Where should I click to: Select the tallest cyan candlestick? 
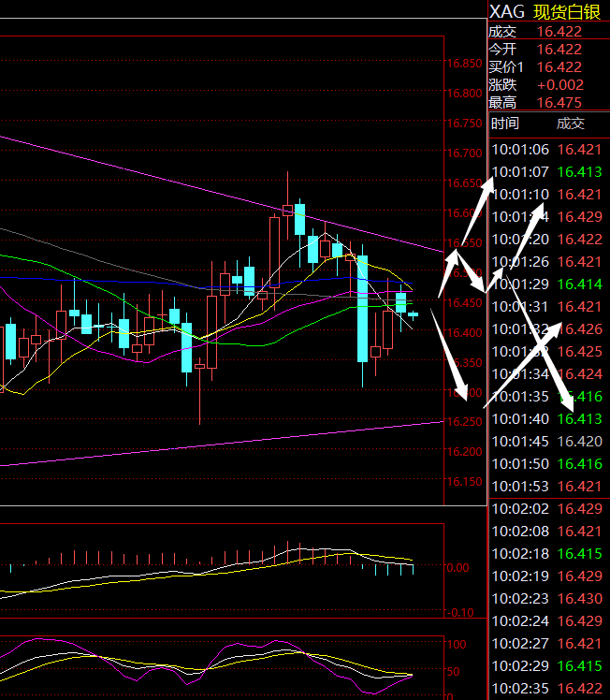362,307
